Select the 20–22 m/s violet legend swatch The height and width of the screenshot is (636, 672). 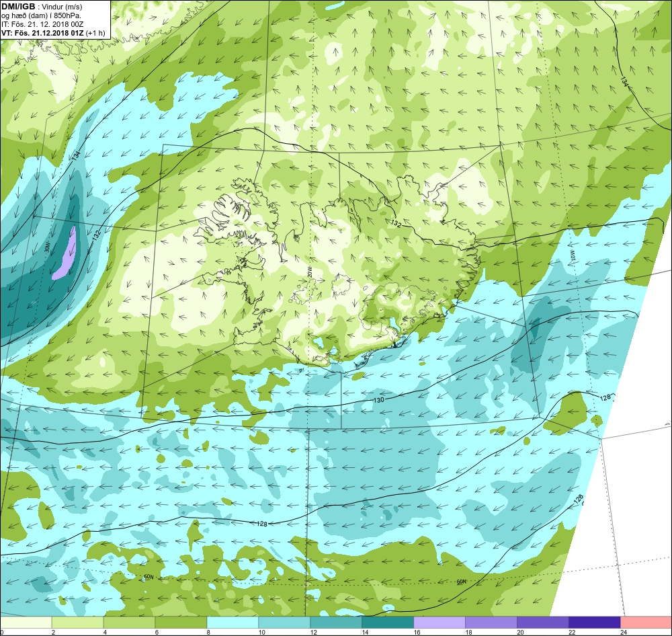coord(542,622)
